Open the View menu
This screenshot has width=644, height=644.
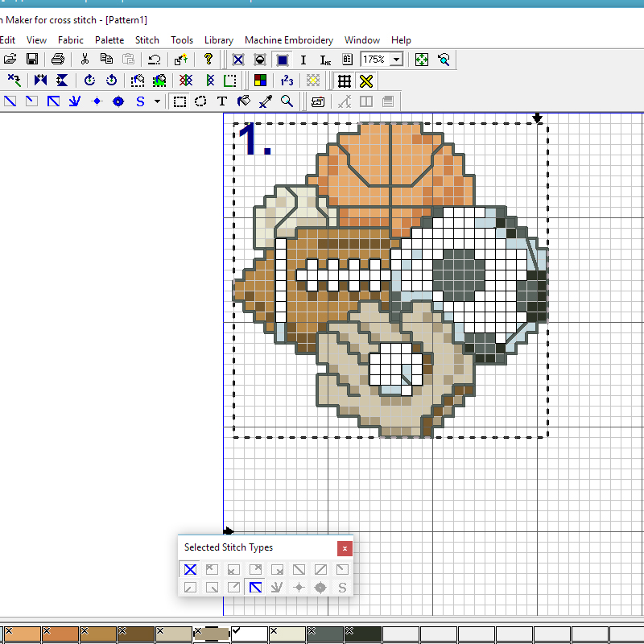click(36, 39)
